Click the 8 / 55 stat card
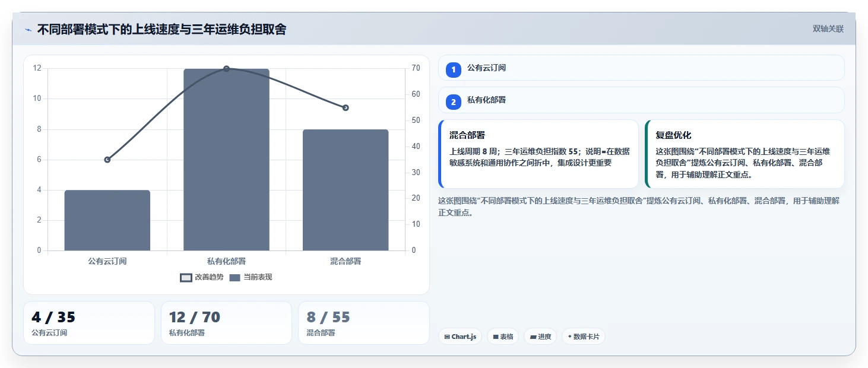 [364, 323]
